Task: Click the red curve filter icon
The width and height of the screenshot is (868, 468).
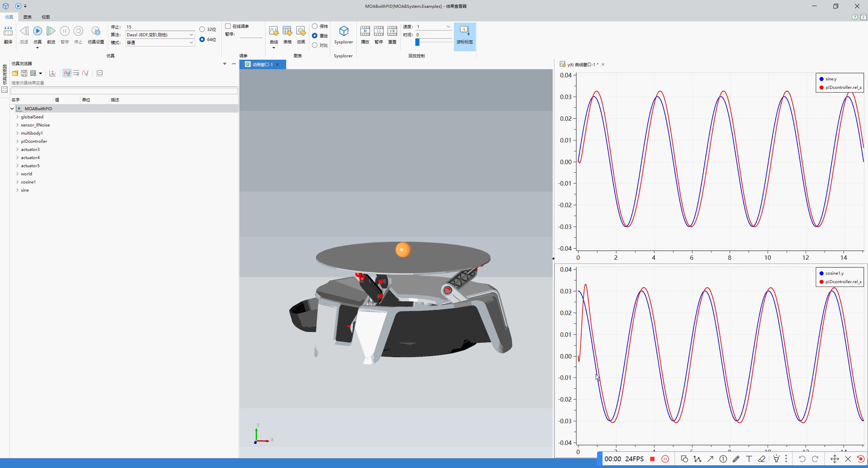Action: pos(85,73)
